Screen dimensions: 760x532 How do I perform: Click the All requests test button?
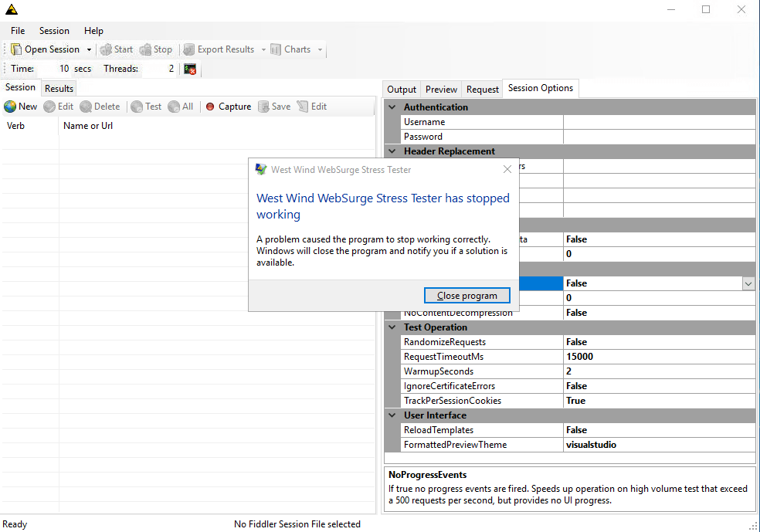coord(181,107)
